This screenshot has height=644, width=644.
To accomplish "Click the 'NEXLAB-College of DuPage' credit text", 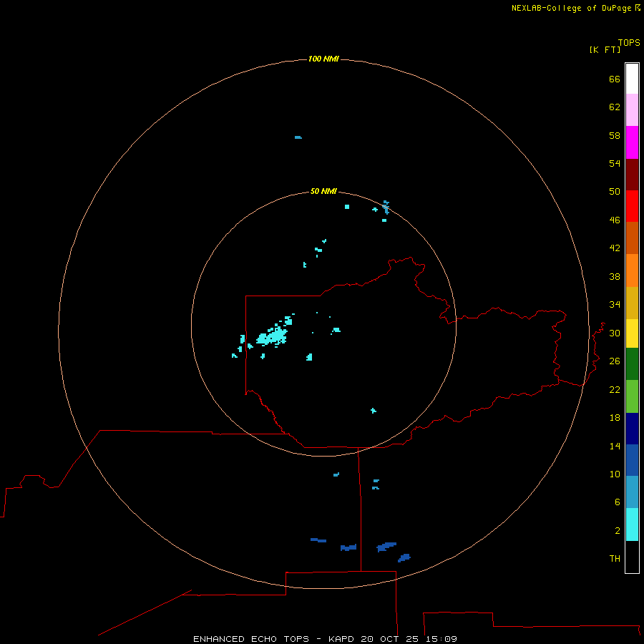I will (571, 8).
